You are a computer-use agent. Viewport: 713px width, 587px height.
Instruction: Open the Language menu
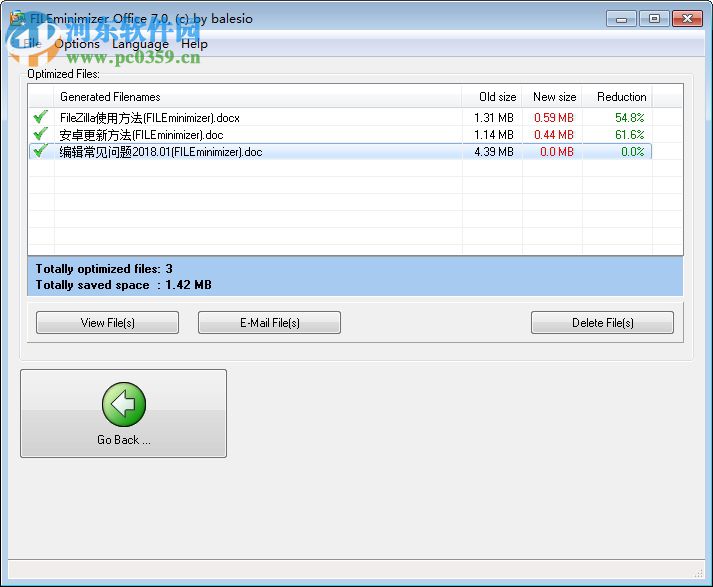[x=140, y=44]
